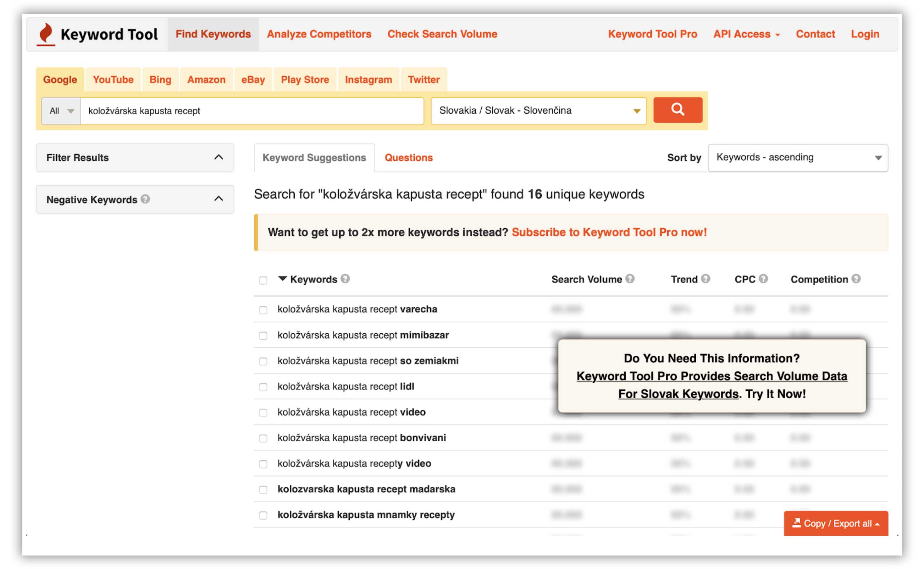Click help icon beside Competition header
Image resolution: width=924 pixels, height=569 pixels.
856,279
